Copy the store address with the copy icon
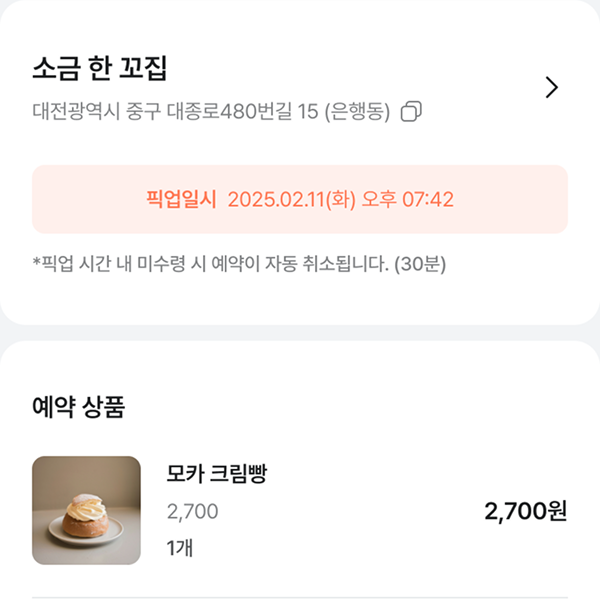The height and width of the screenshot is (600, 600). click(x=411, y=112)
